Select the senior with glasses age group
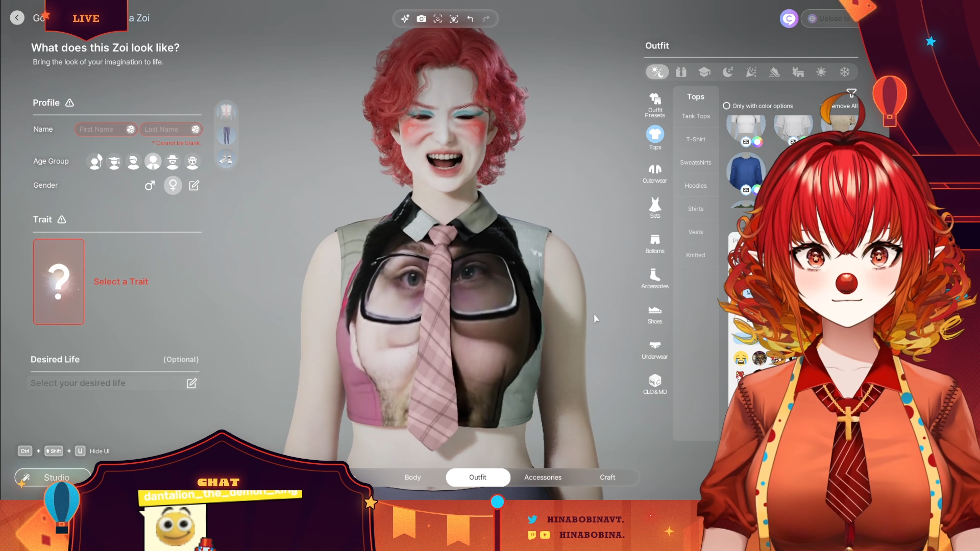This screenshot has width=980, height=551. (192, 162)
